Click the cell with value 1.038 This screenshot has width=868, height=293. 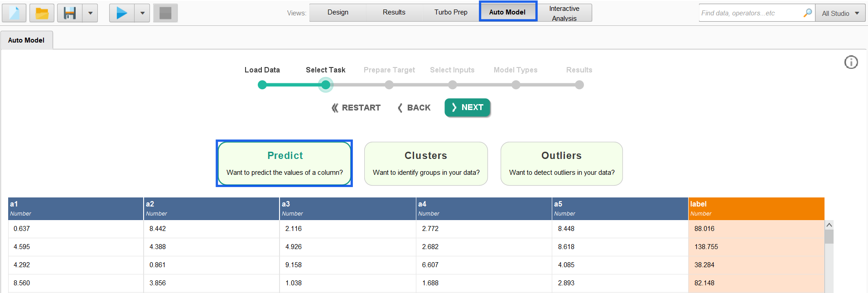[347, 283]
